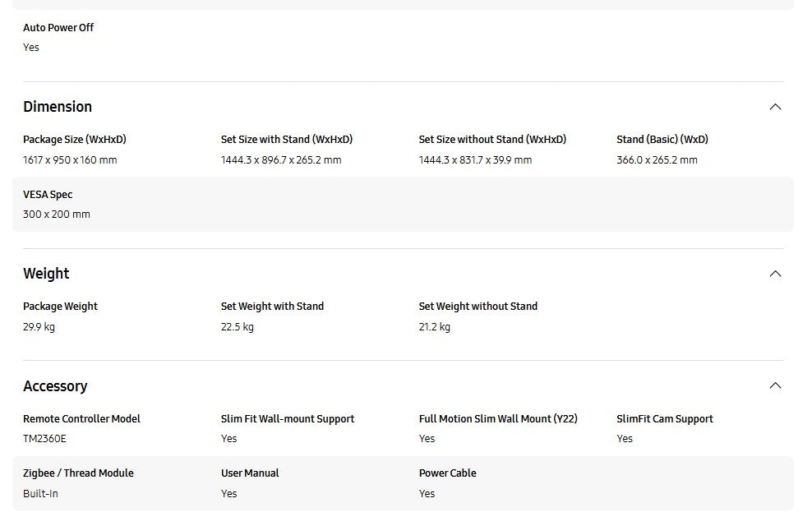Click the Zigbee / Thread Module label
Screen dimensions: 812x526
click(x=78, y=473)
